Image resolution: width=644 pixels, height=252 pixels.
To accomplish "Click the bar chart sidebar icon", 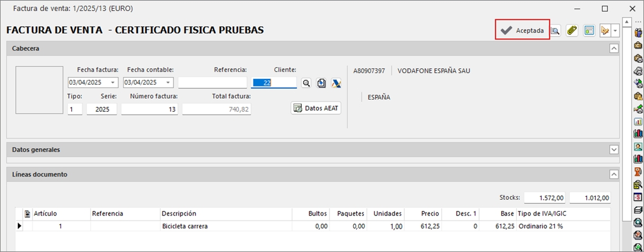I will (x=638, y=122).
